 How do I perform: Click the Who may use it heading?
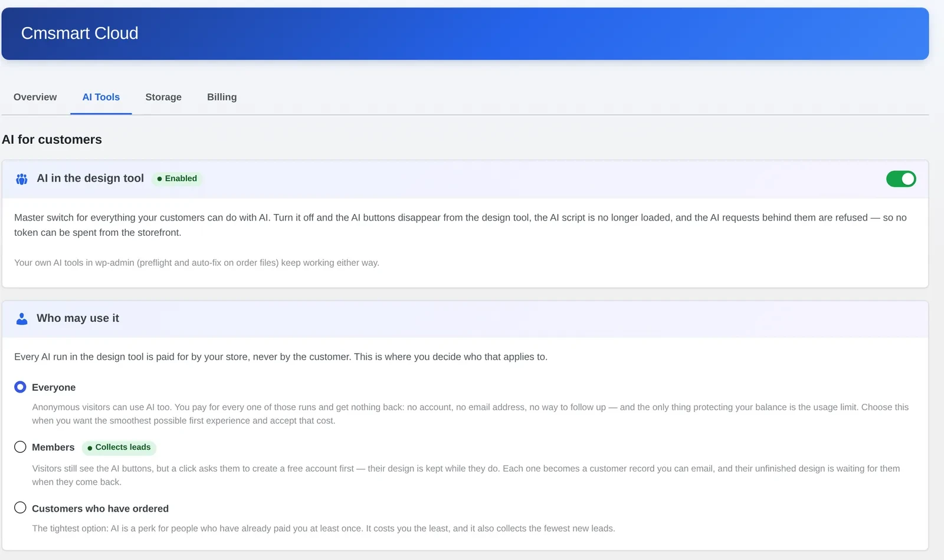(x=78, y=318)
